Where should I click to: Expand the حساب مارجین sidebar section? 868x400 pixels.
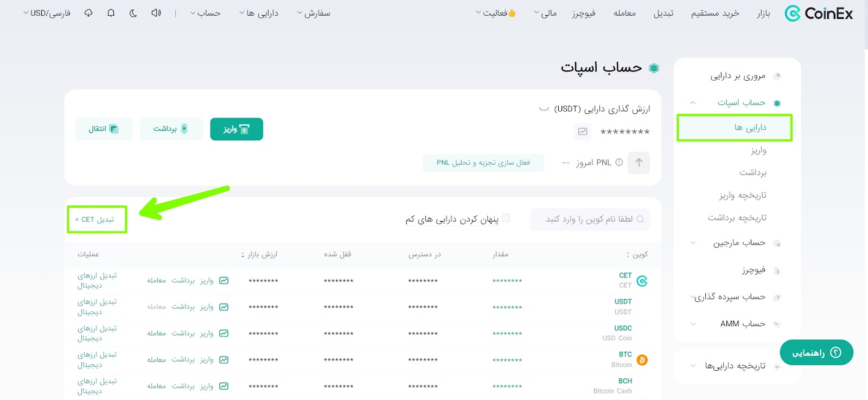[693, 243]
